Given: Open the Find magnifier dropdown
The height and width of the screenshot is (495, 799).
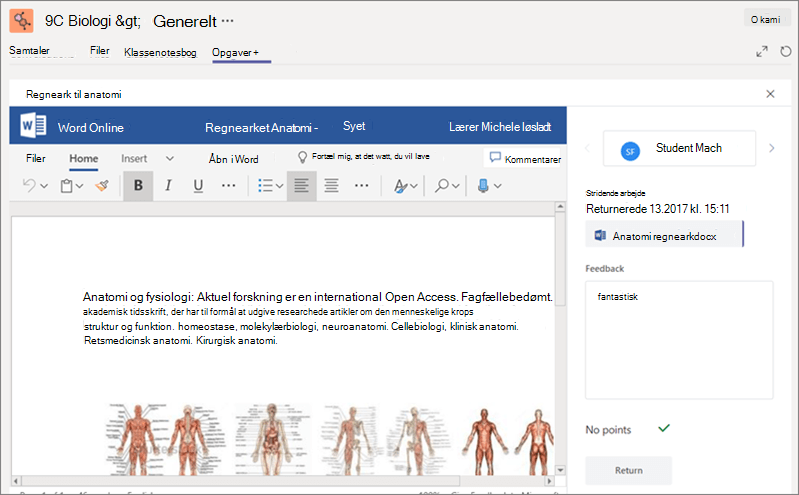Looking at the screenshot, I should pyautogui.click(x=456, y=186).
